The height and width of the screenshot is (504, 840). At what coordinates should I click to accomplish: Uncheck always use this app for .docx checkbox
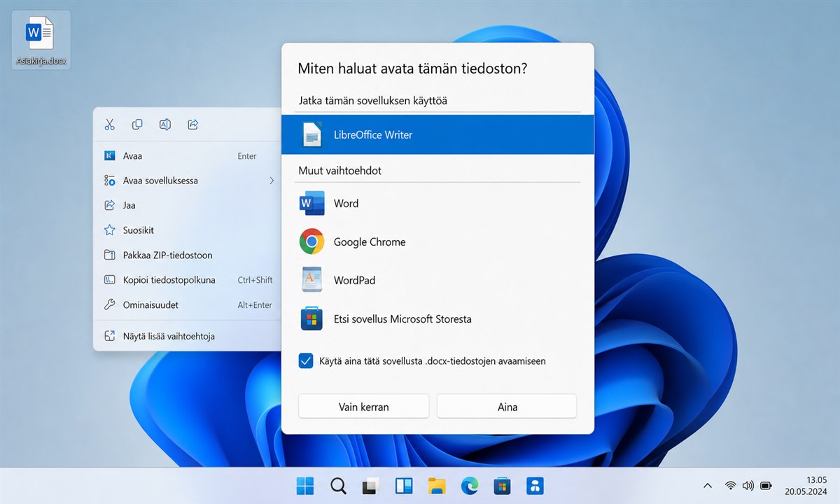[x=306, y=361]
